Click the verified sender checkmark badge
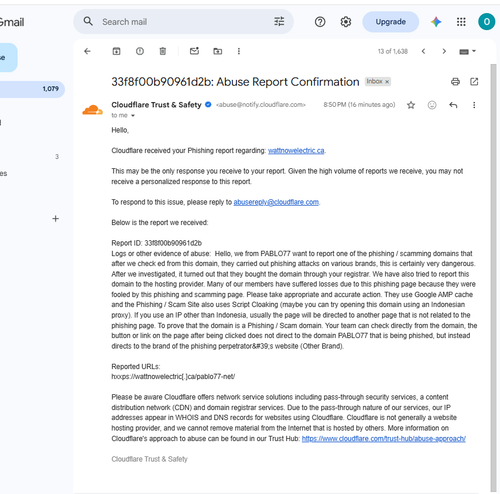 tap(208, 105)
